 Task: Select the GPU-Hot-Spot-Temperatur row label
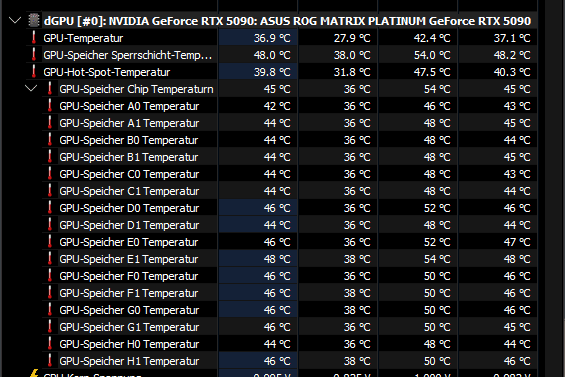107,72
